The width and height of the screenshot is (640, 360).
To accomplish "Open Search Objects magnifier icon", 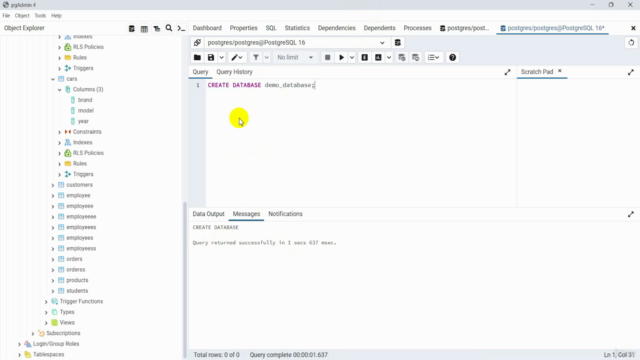I will click(169, 28).
